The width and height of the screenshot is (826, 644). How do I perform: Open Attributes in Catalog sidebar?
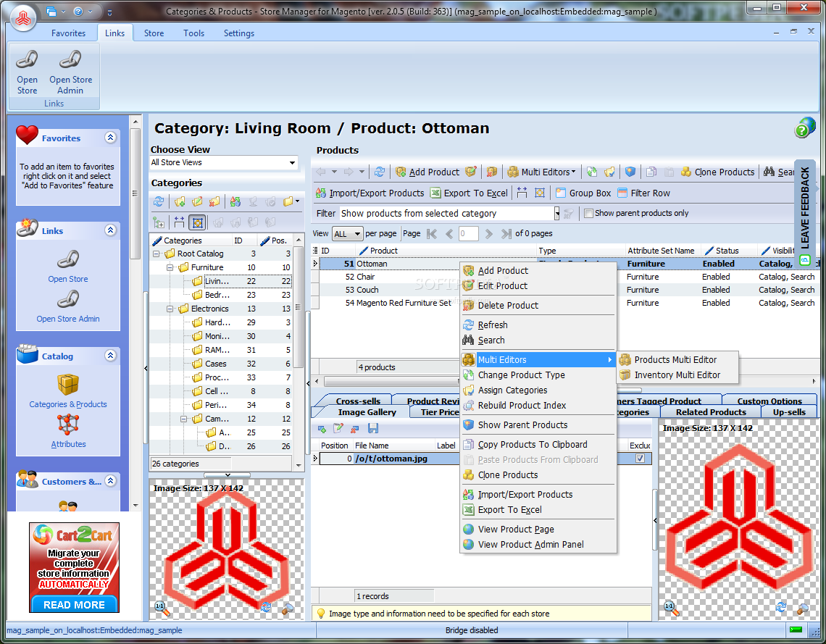click(x=68, y=431)
